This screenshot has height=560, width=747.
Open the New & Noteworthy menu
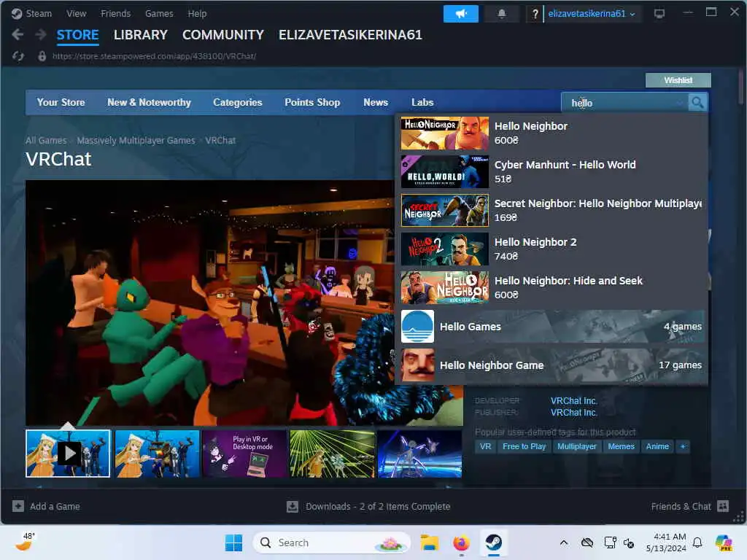click(x=149, y=102)
